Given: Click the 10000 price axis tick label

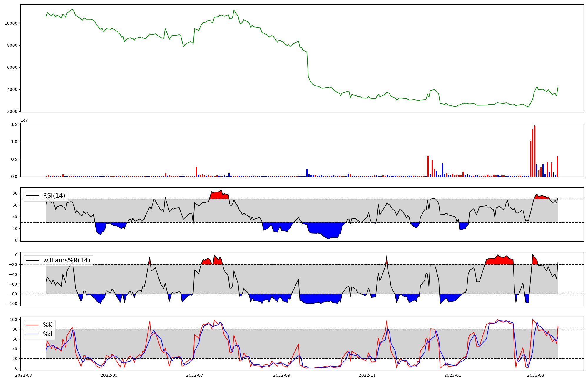Looking at the screenshot, I should coord(11,23).
